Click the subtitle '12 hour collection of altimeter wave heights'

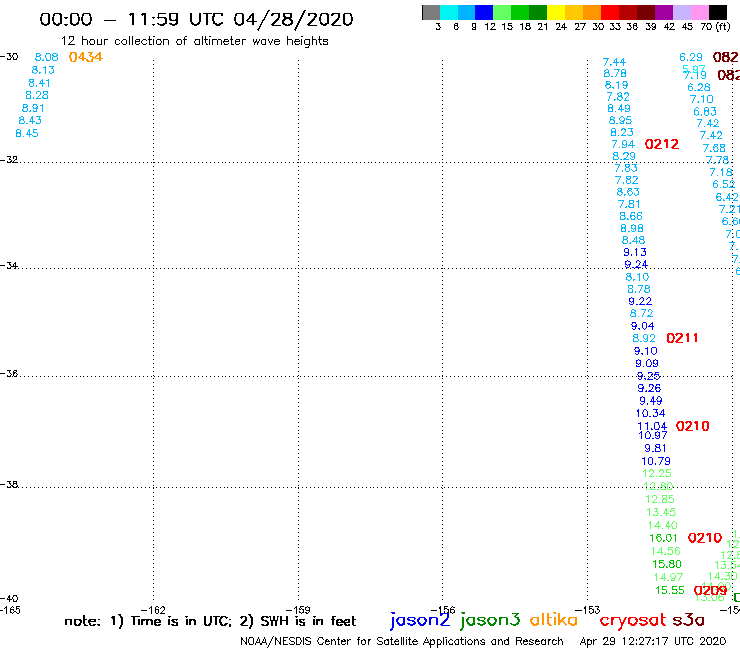194,41
